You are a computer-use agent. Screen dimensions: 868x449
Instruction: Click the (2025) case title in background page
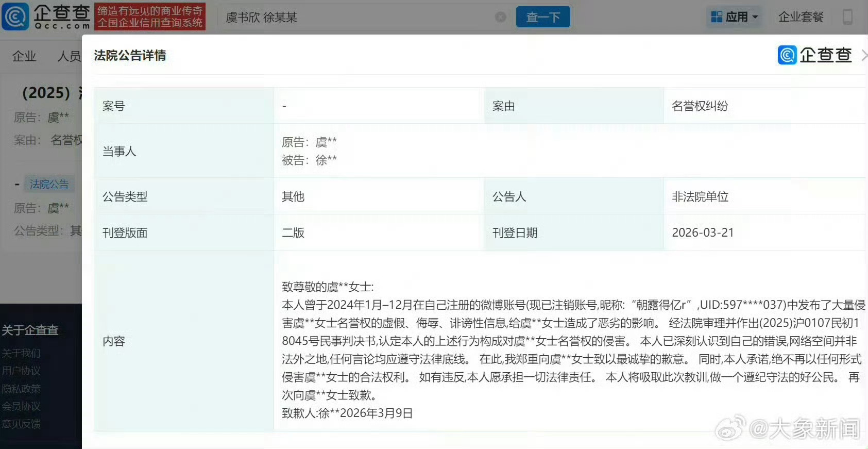pyautogui.click(x=52, y=93)
